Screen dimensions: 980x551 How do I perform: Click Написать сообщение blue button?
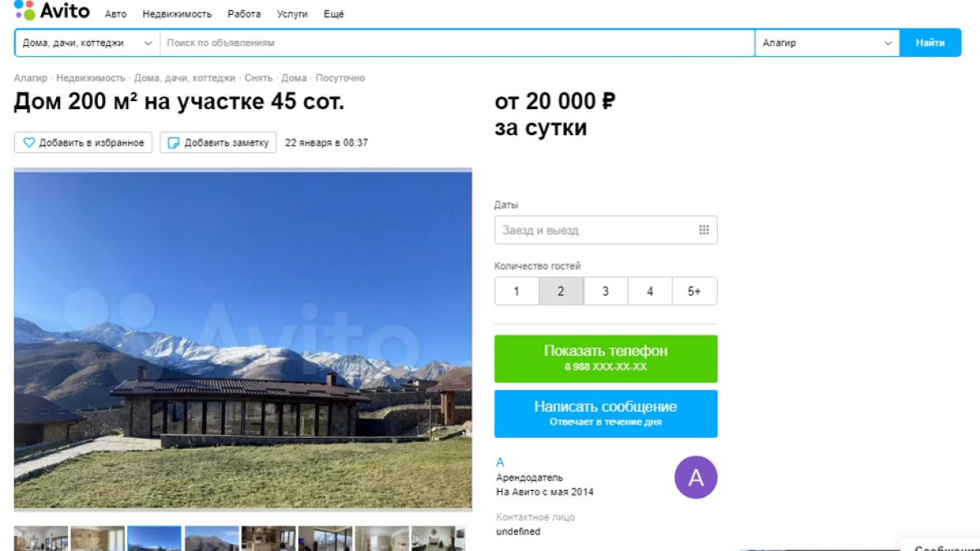point(606,413)
